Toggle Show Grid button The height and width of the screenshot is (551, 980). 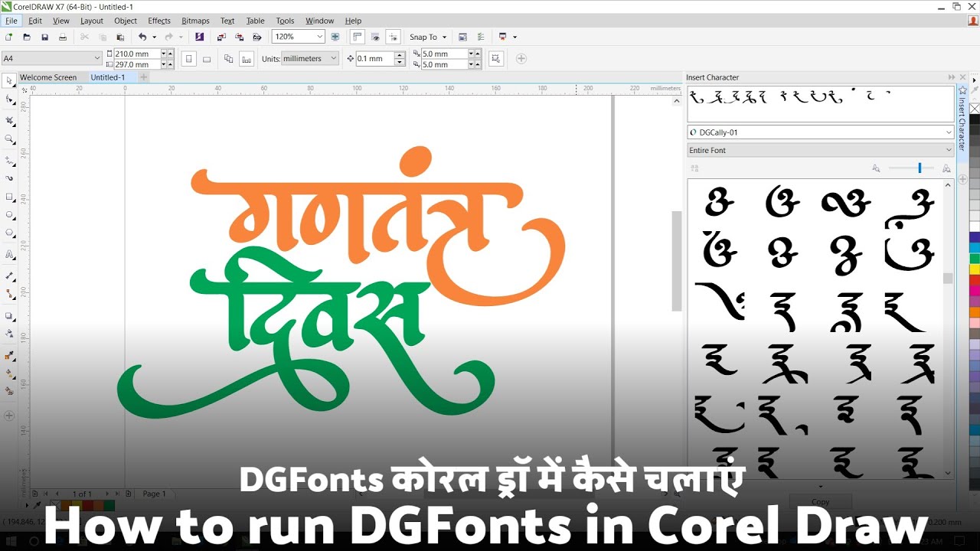(x=375, y=37)
